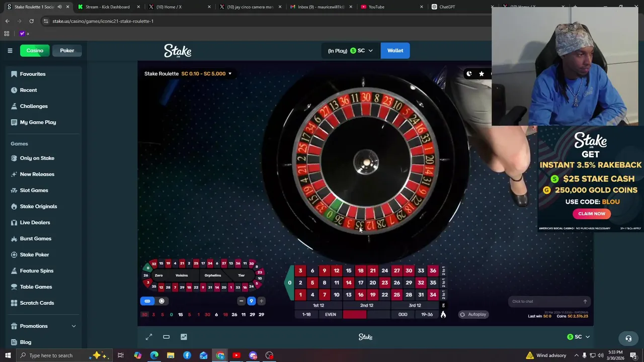The image size is (644, 362).
Task: Switch to Inbox (9) Gmail tab
Action: click(320, 7)
